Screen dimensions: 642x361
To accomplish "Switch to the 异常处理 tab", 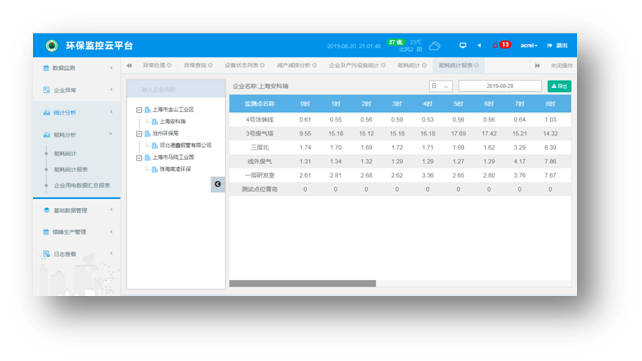I will tap(157, 65).
